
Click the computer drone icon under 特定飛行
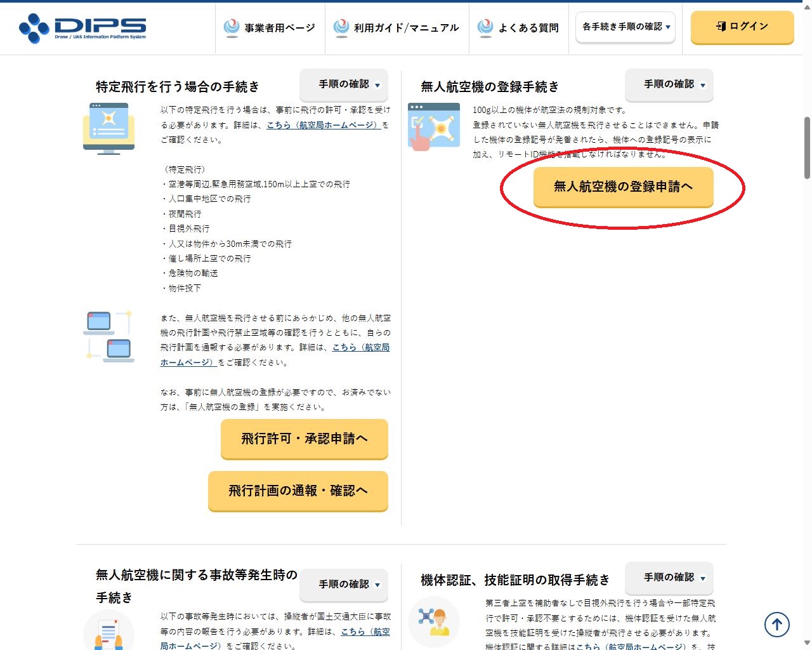pos(108,128)
